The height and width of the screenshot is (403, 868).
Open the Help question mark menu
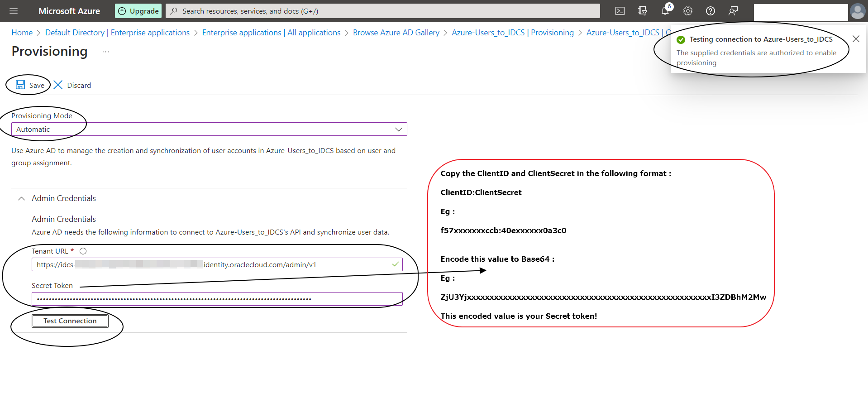711,11
